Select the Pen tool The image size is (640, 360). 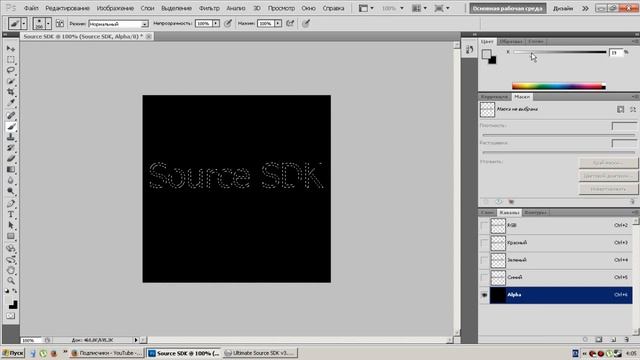pyautogui.click(x=11, y=204)
